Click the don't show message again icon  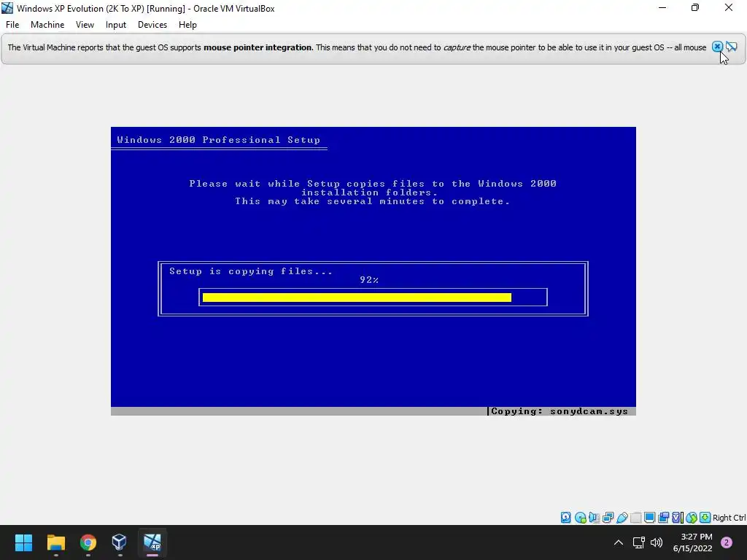click(731, 47)
